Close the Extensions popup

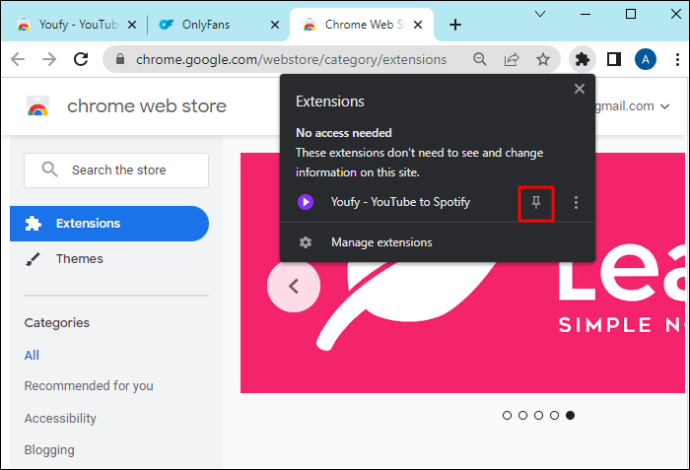[579, 89]
